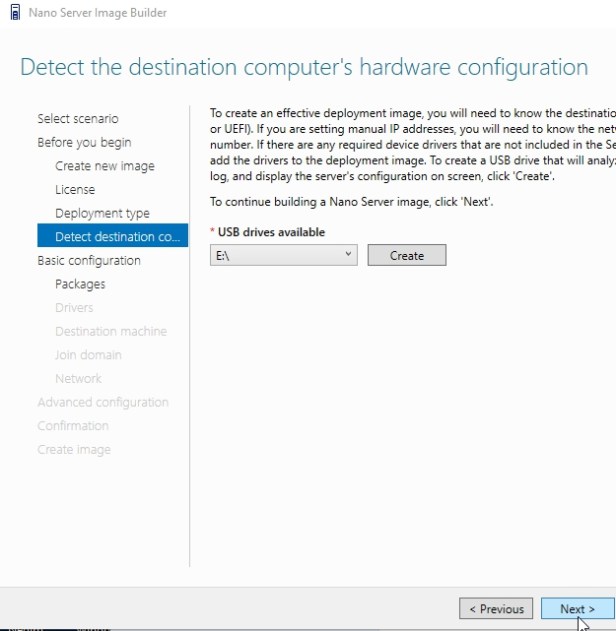
Task: Jump to the 'Create new image' step
Action: pyautogui.click(x=105, y=166)
